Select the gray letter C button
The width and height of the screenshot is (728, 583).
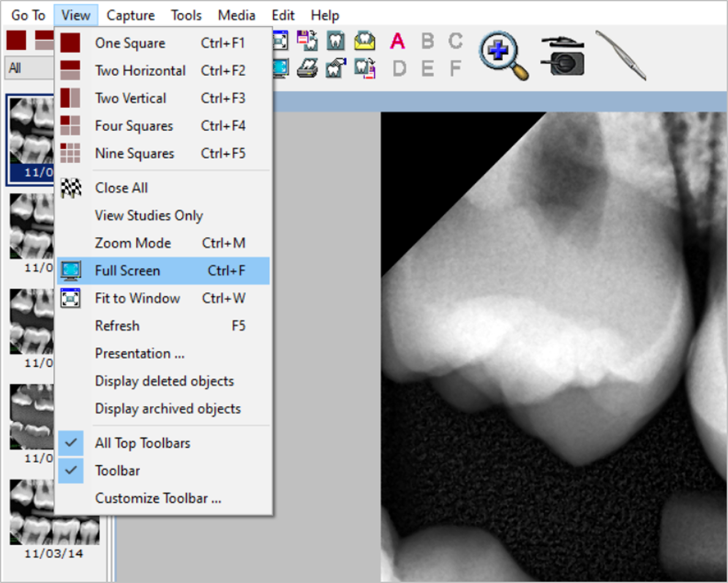(456, 41)
